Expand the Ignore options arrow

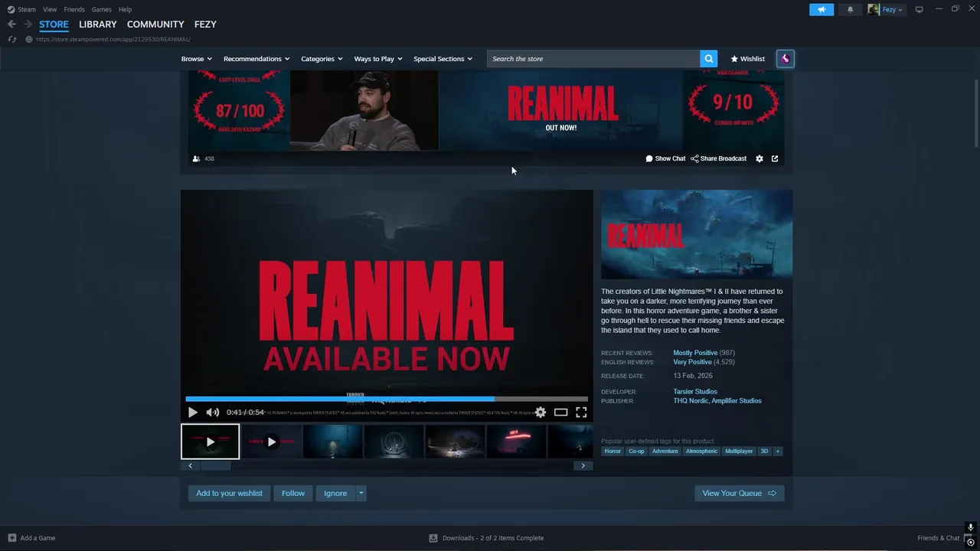361,494
